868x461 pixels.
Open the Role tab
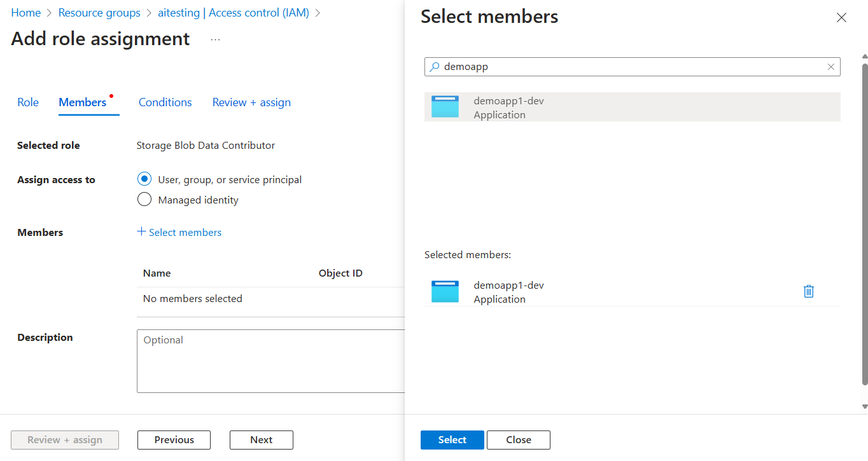tap(27, 102)
